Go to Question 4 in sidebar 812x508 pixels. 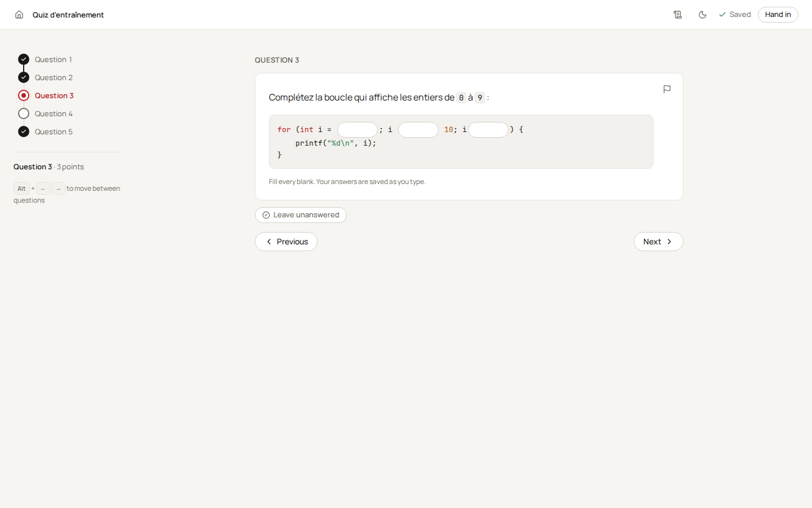coord(45,113)
